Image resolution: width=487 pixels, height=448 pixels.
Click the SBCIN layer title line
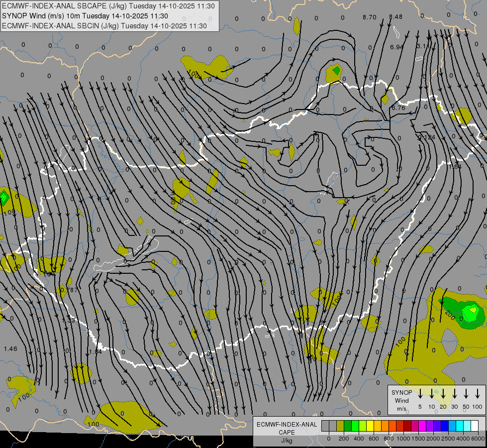pos(104,25)
